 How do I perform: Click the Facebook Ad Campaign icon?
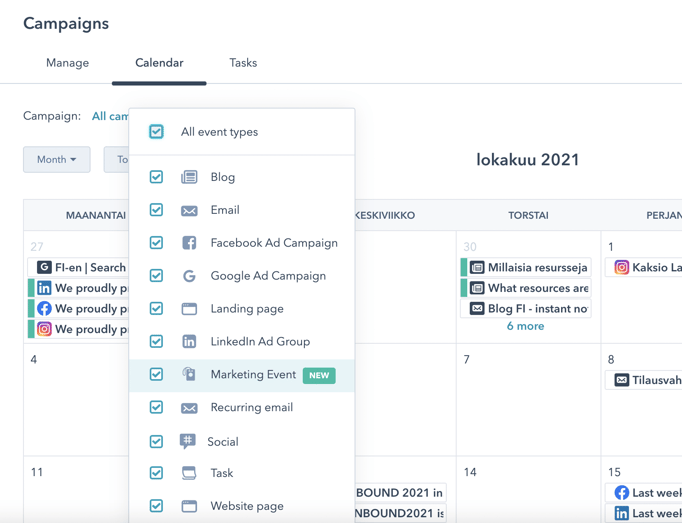click(x=189, y=243)
